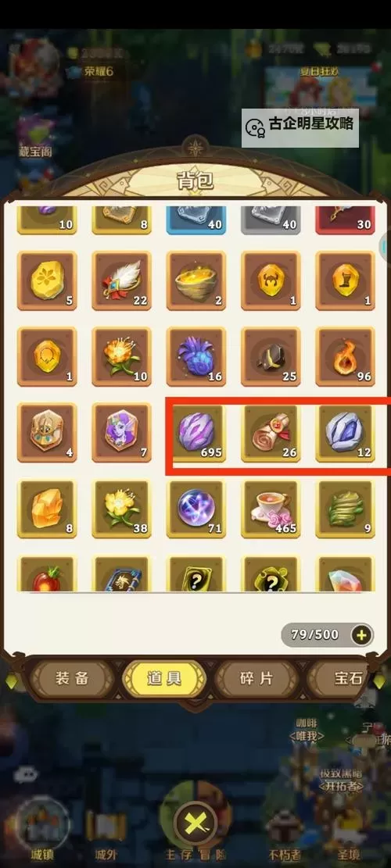Select the teacup item with count 465

(271, 509)
